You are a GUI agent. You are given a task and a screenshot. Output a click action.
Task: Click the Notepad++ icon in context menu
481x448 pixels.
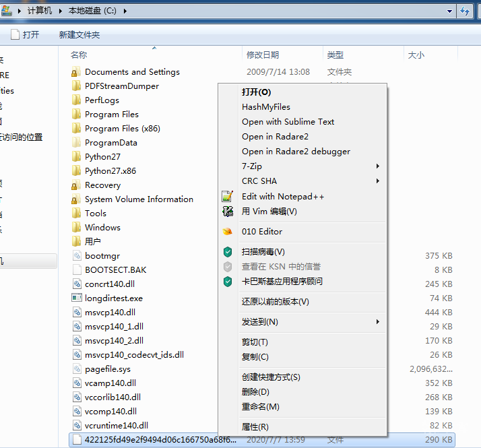pos(227,197)
